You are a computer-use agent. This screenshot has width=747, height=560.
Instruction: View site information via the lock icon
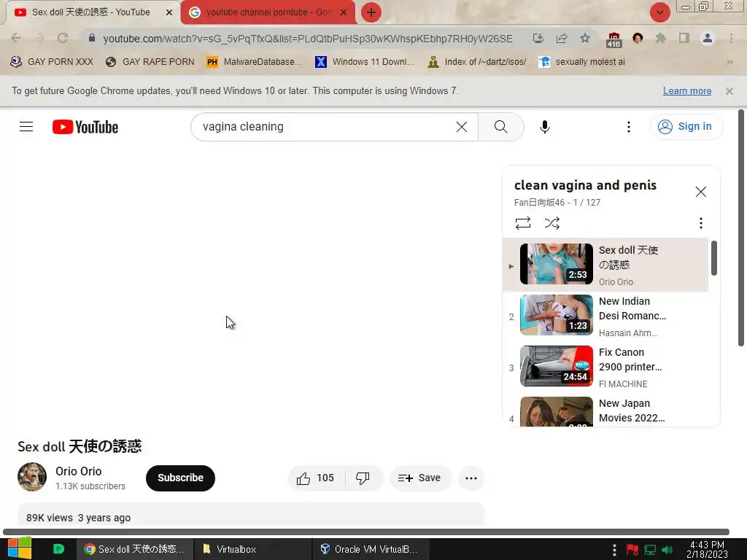coord(92,38)
